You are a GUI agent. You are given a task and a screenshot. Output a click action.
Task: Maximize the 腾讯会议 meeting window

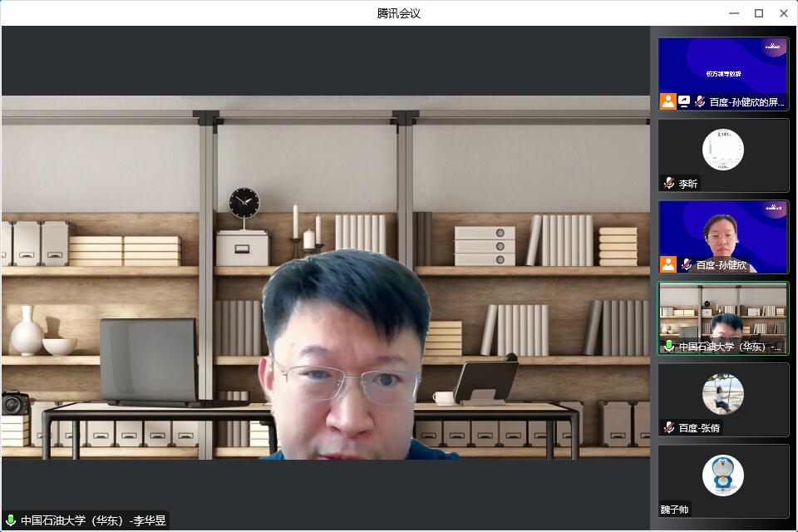coord(758,13)
